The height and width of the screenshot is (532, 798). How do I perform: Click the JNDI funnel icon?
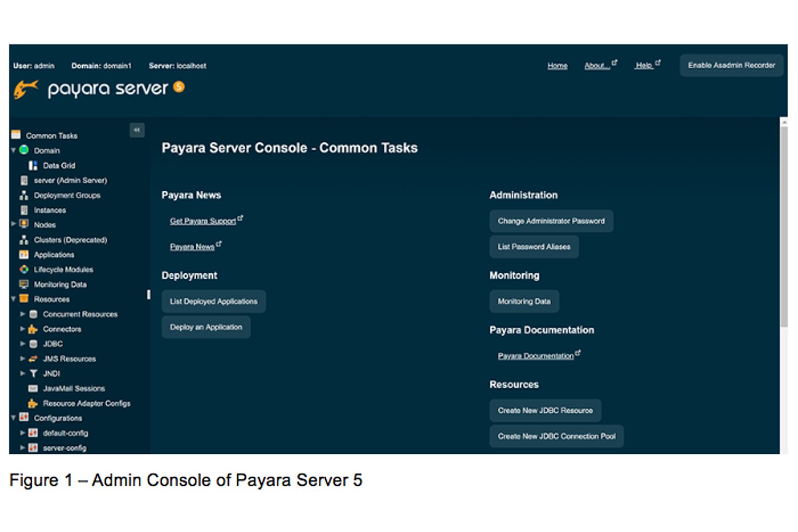(33, 373)
